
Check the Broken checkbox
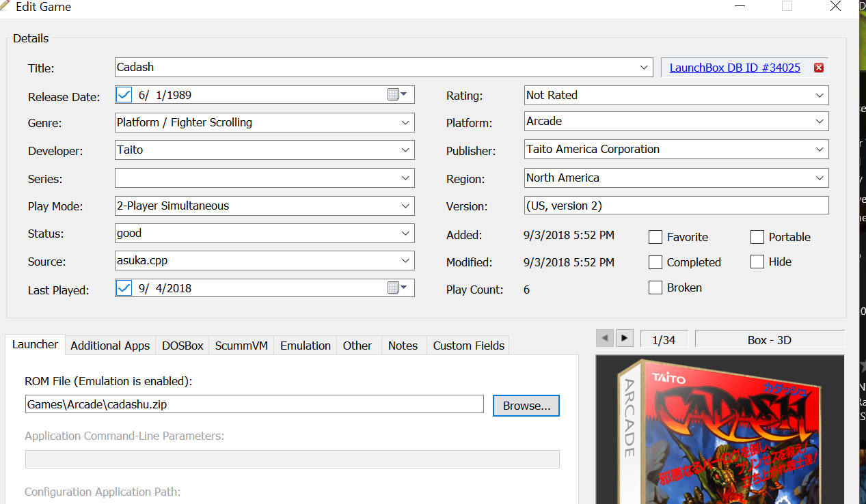[655, 288]
